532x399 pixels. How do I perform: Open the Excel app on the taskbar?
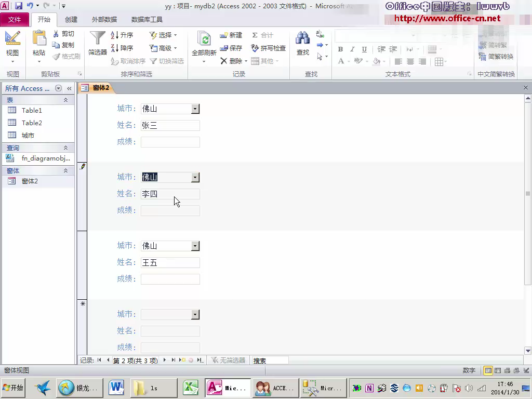click(x=191, y=388)
